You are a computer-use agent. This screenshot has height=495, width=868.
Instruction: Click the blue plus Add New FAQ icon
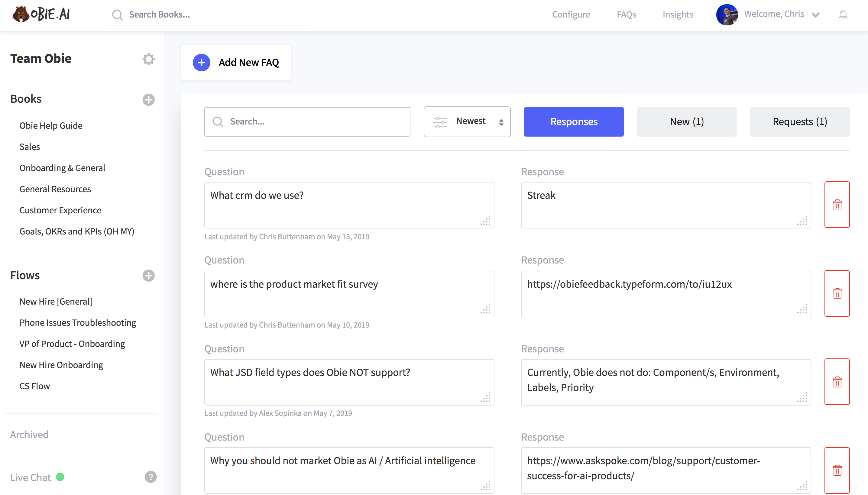201,63
